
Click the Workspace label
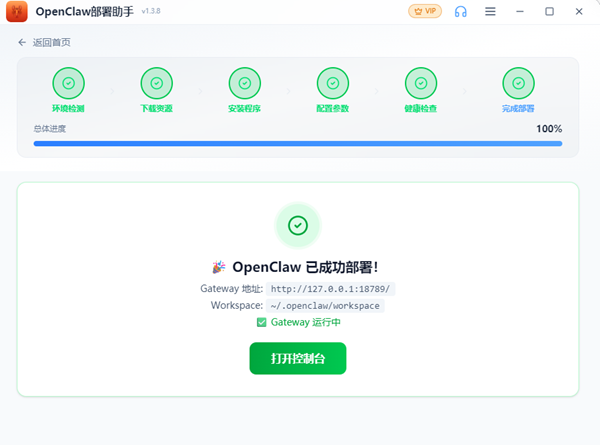[237, 305]
